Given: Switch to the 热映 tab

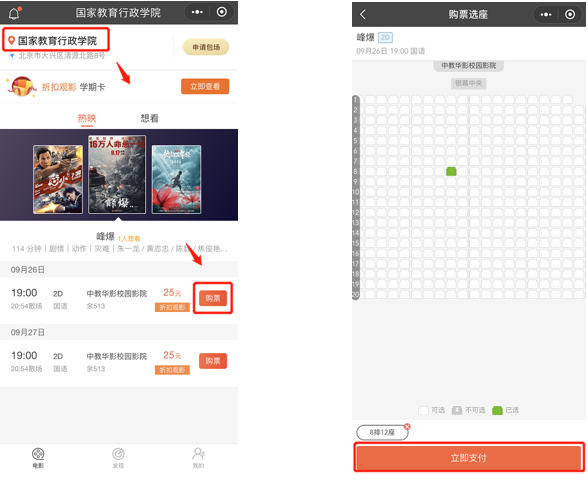Looking at the screenshot, I should coord(87,118).
